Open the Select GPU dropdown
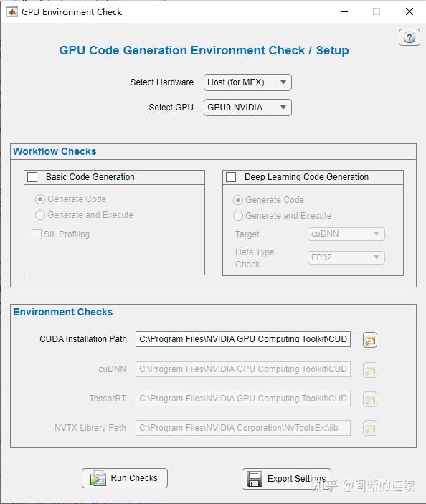Viewport: 426px width, 504px height. [x=247, y=108]
